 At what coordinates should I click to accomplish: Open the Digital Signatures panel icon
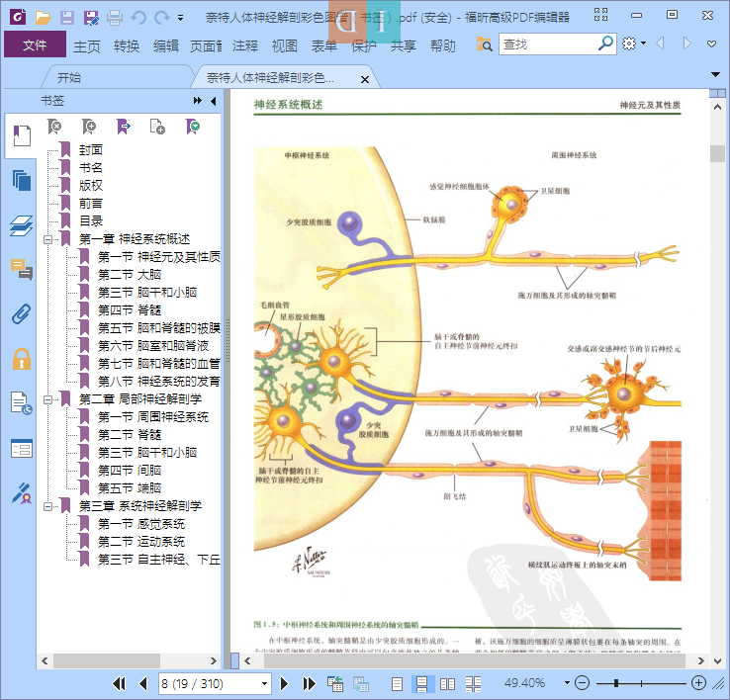22,493
